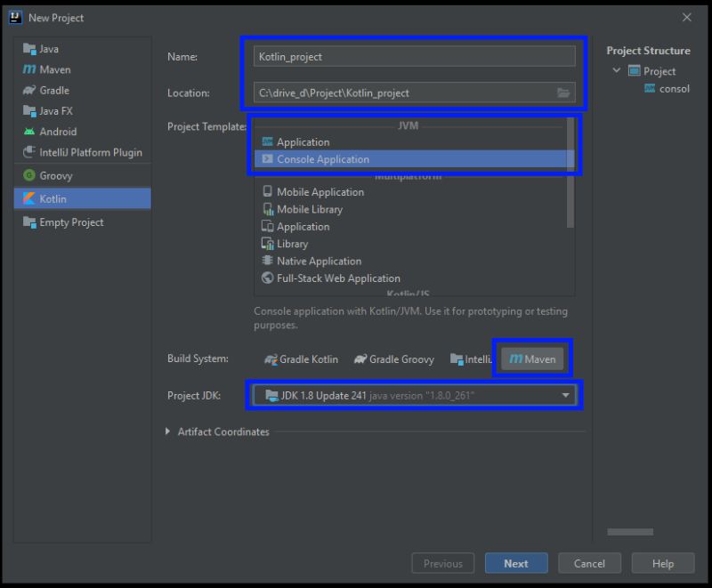Select IntelliJ Platform Plugin generator
712x588 pixels.
pyautogui.click(x=82, y=152)
